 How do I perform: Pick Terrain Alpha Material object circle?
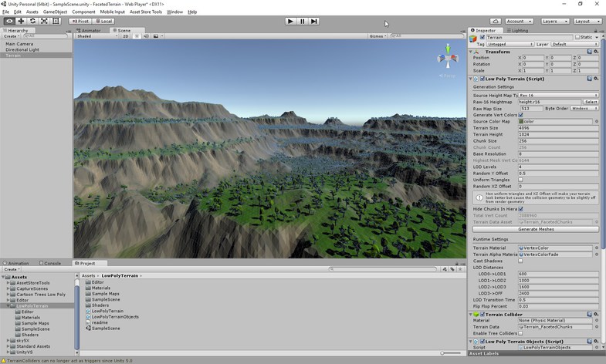click(x=596, y=254)
